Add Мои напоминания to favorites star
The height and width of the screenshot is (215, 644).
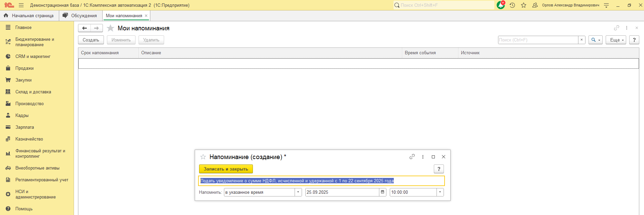pyautogui.click(x=110, y=28)
